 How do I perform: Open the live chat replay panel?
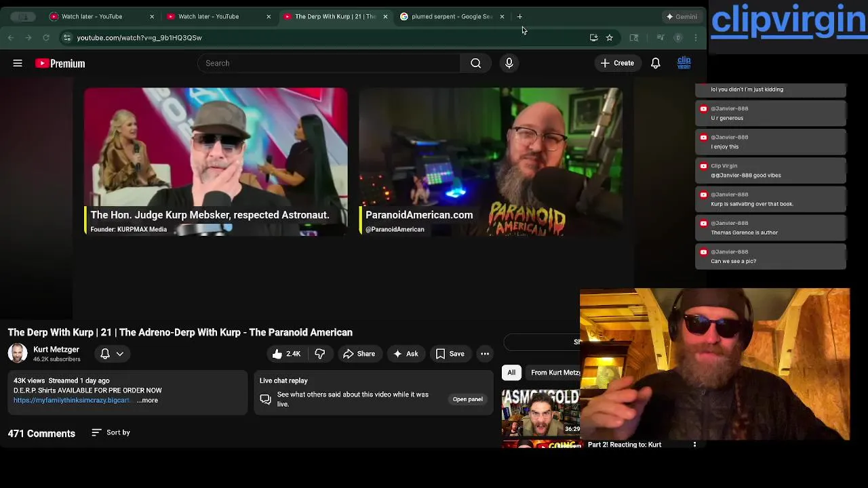pyautogui.click(x=468, y=399)
